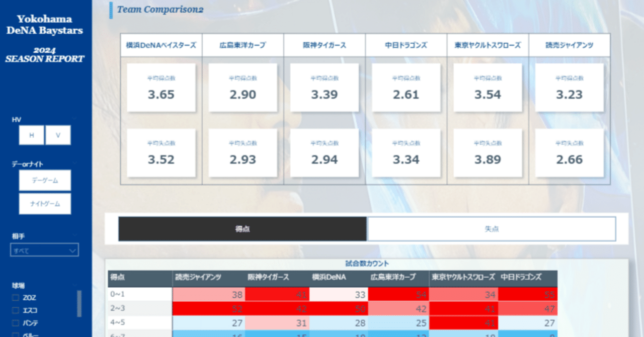The width and height of the screenshot is (644, 337).
Task: Select the 4~5 row label
Action: [140, 322]
